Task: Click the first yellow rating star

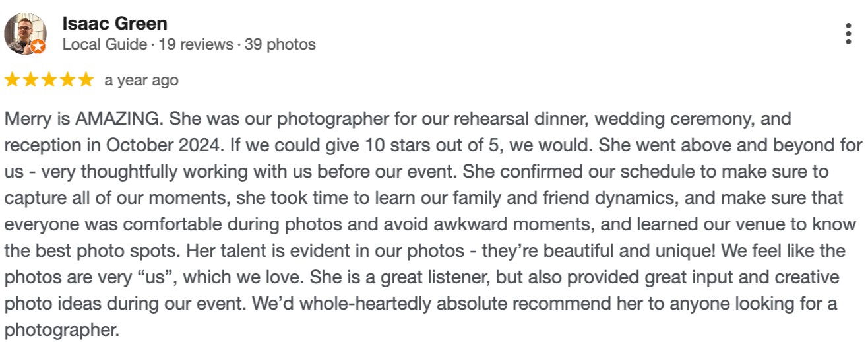Action: pyautogui.click(x=13, y=81)
